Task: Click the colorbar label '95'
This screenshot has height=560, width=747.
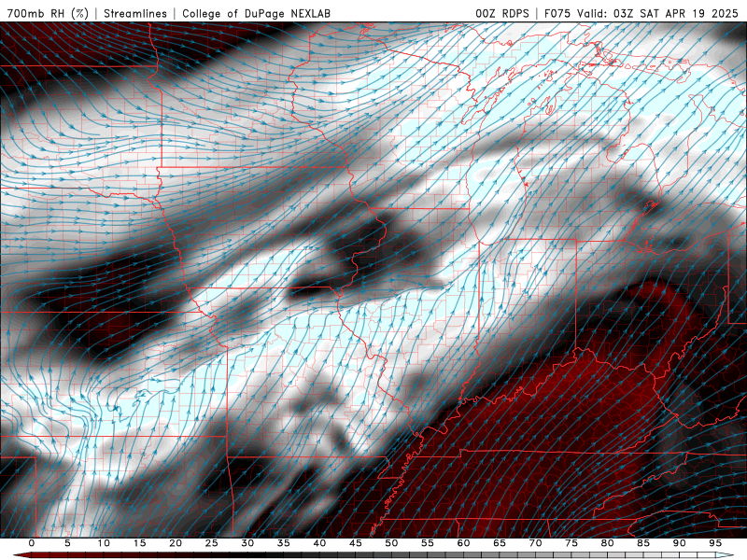Action: [715, 543]
